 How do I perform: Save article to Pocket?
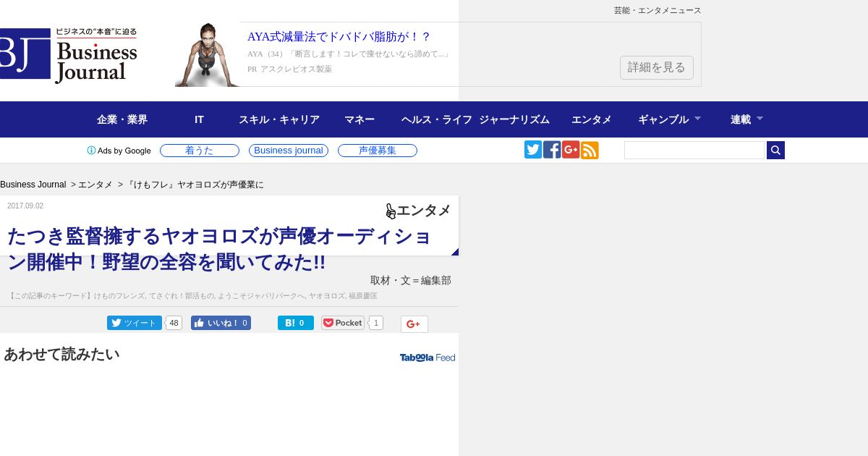343,323
